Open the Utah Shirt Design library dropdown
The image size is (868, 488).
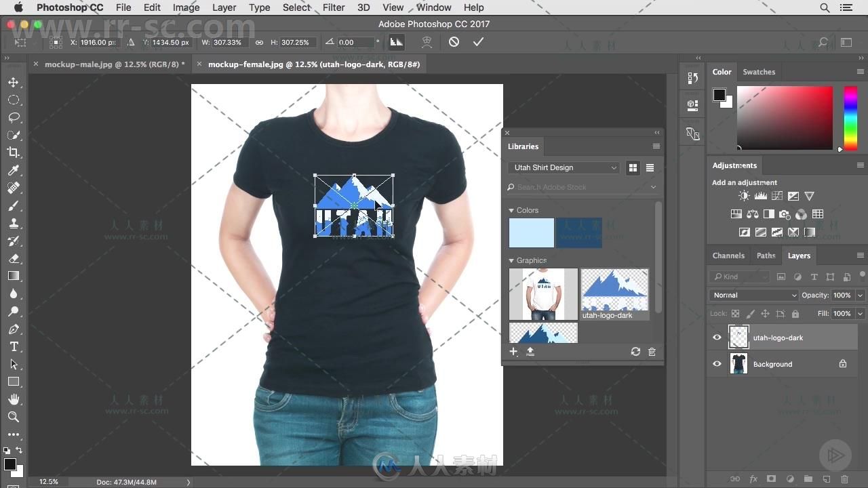pyautogui.click(x=564, y=167)
